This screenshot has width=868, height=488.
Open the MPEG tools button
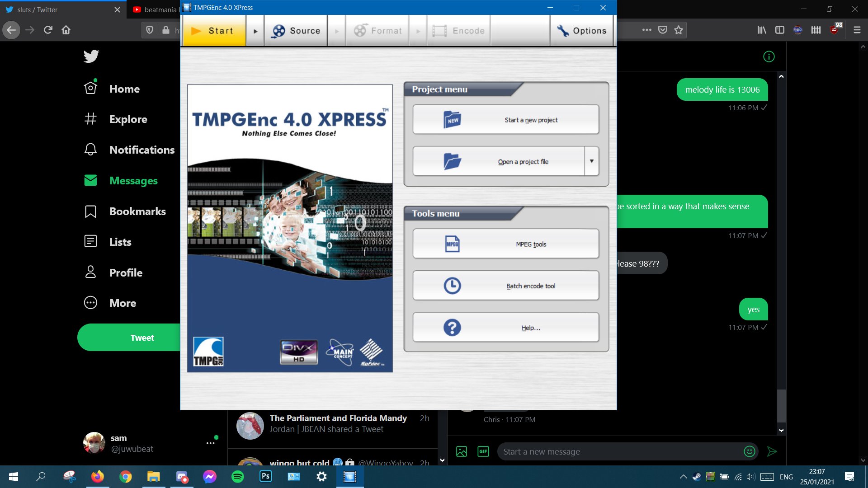pos(505,244)
